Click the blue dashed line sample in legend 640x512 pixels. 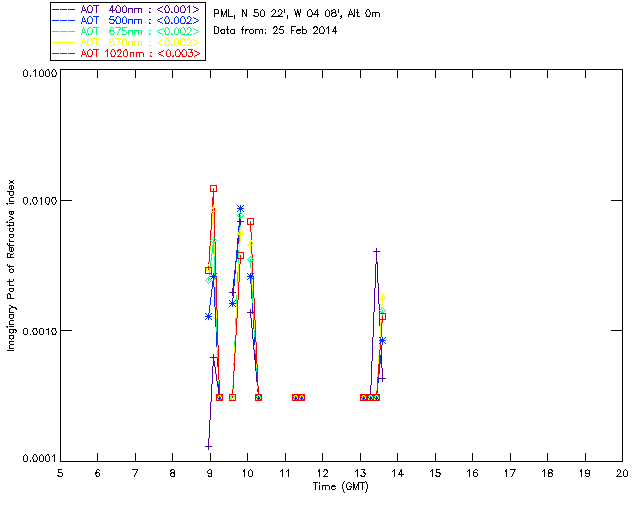pos(64,20)
